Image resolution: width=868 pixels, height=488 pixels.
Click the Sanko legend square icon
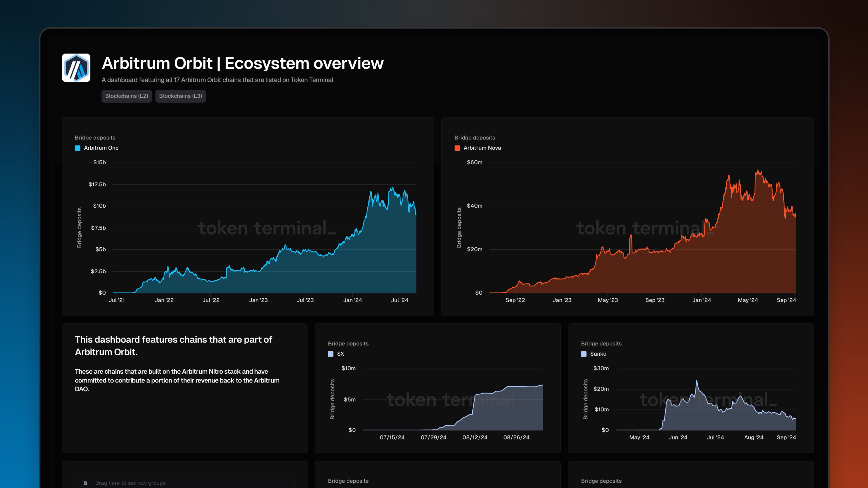point(584,354)
